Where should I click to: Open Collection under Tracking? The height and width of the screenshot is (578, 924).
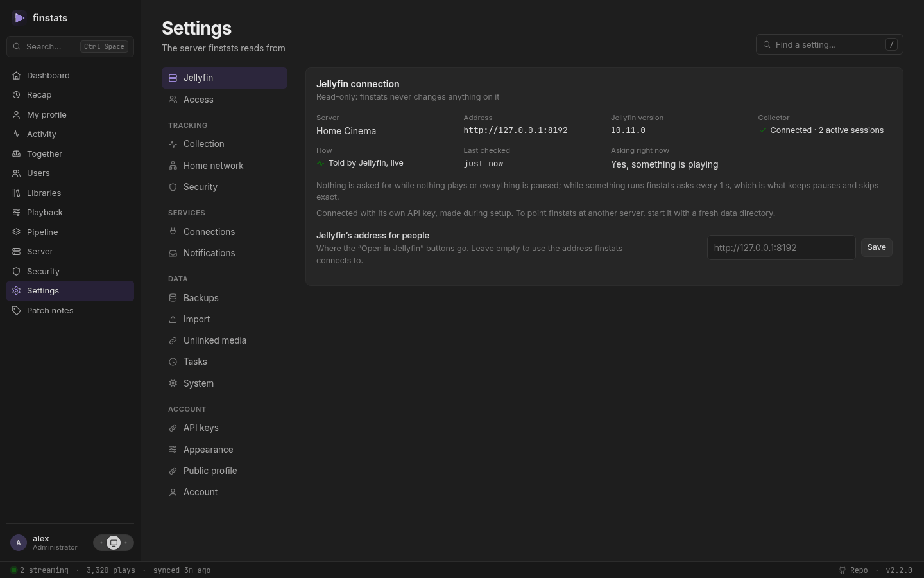(224, 144)
